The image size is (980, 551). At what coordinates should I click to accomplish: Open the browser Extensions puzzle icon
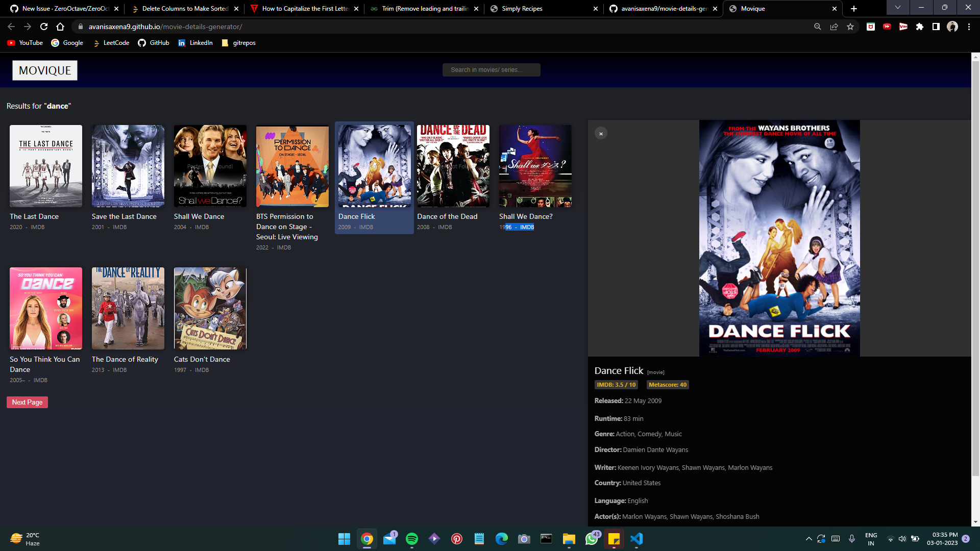tap(920, 27)
